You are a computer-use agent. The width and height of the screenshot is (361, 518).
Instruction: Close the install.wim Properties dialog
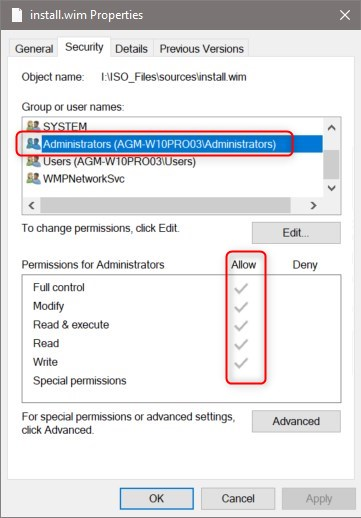pos(345,15)
